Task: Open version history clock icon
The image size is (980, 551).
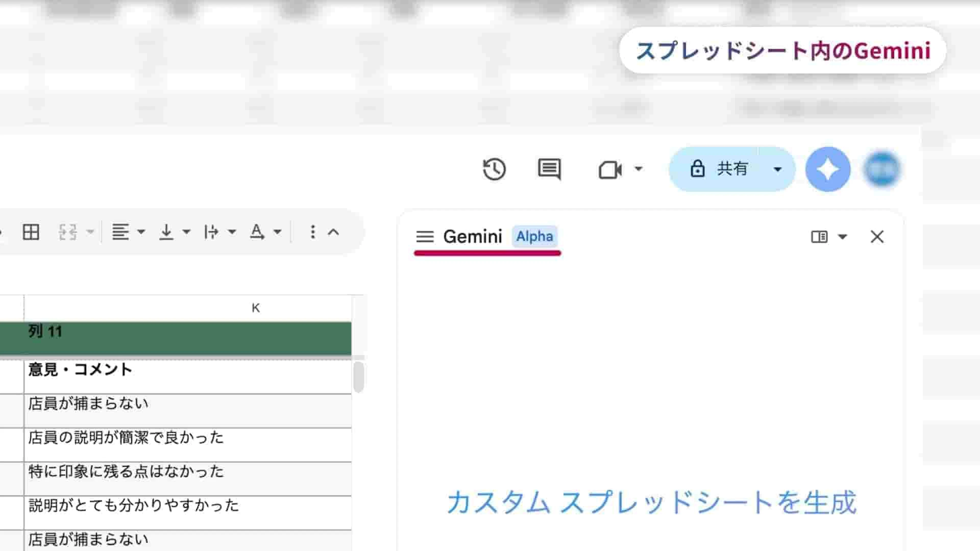Action: [494, 169]
